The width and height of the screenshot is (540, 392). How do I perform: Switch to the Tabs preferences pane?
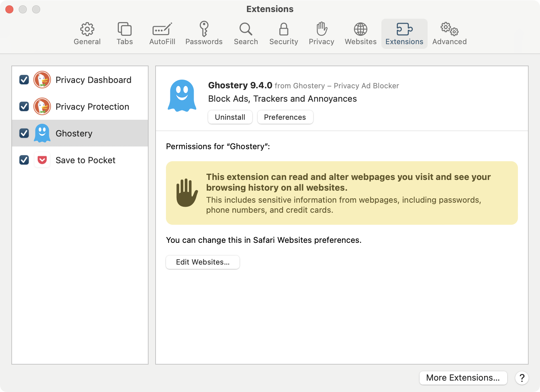(x=125, y=34)
